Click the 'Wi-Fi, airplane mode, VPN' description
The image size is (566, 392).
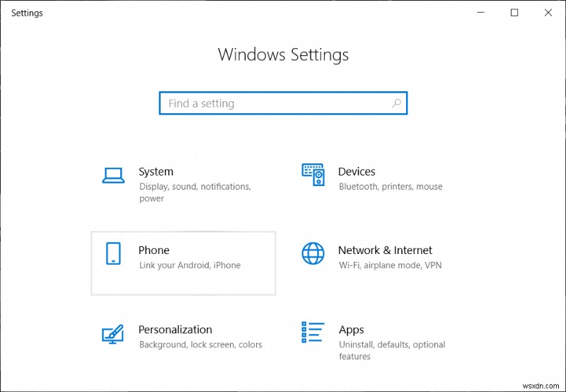[x=391, y=265]
